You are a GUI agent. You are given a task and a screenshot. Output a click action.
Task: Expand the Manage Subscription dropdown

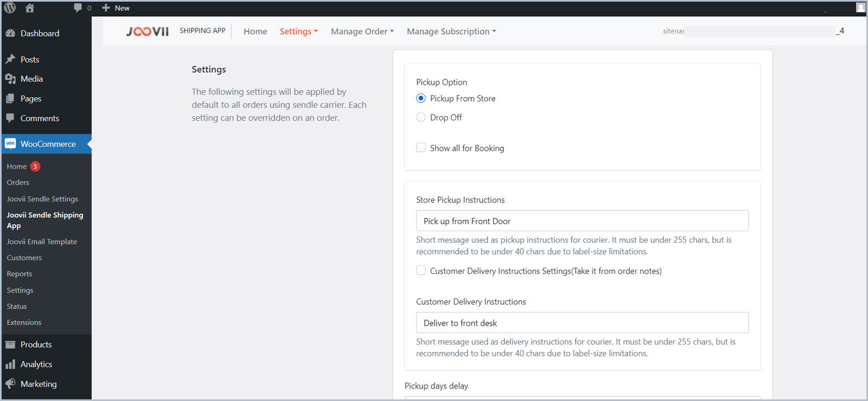tap(451, 31)
